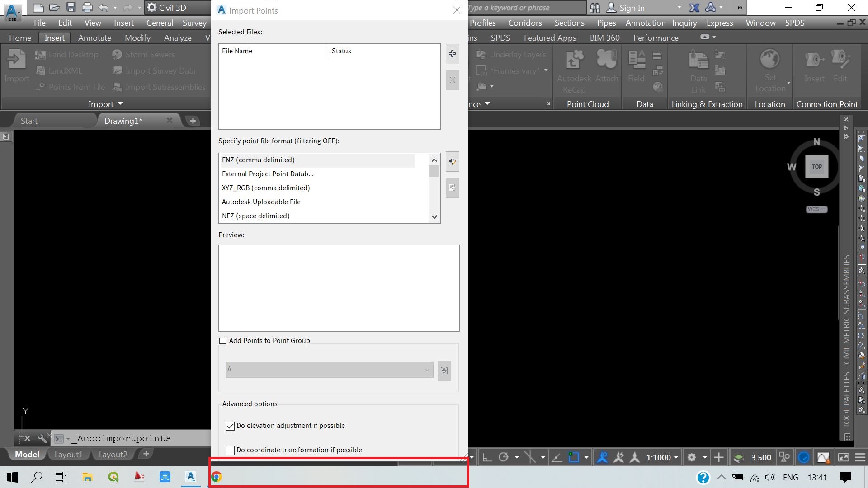The image size is (868, 488).
Task: Click the Plot printer icon in toolbar
Action: click(87, 7)
